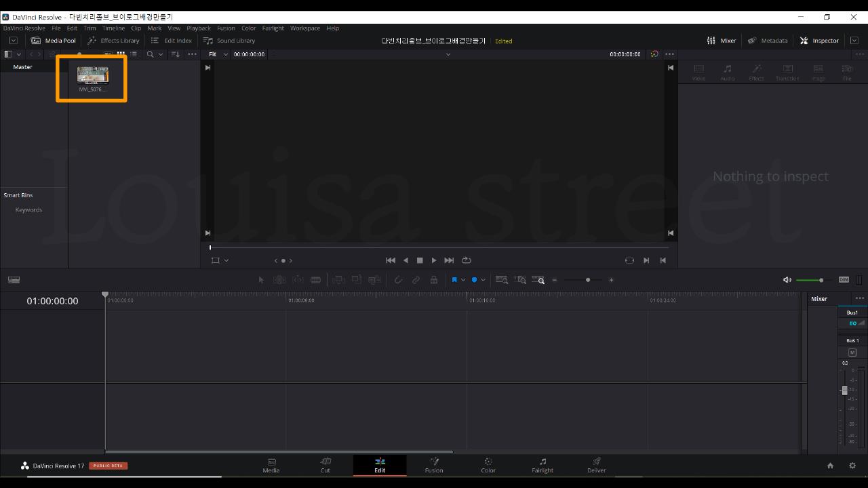This screenshot has height=488, width=868.
Task: Open the DaVinci Resolve application menu
Action: [24, 28]
